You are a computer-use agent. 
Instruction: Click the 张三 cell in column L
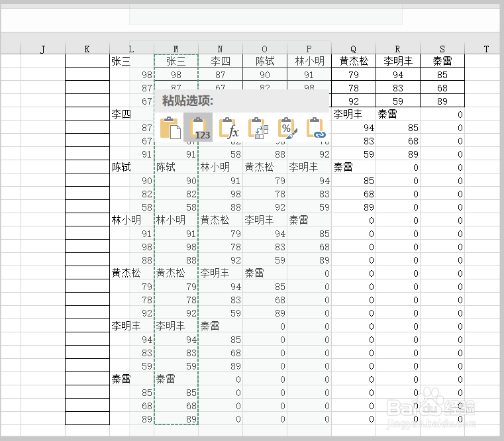coord(132,61)
